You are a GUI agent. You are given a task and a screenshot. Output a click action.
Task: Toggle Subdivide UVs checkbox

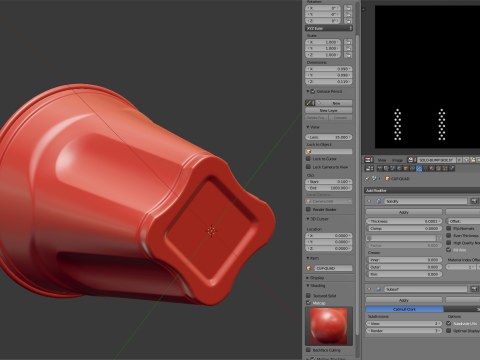point(449,323)
